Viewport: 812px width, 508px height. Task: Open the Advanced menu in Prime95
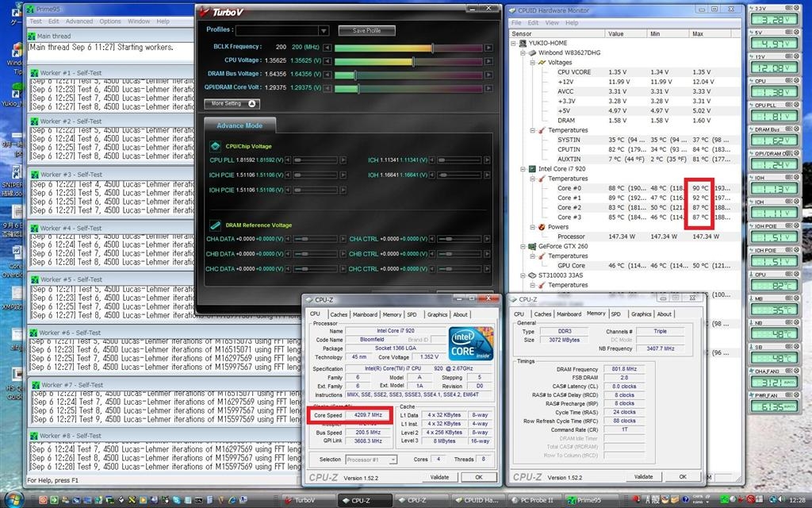click(x=79, y=21)
